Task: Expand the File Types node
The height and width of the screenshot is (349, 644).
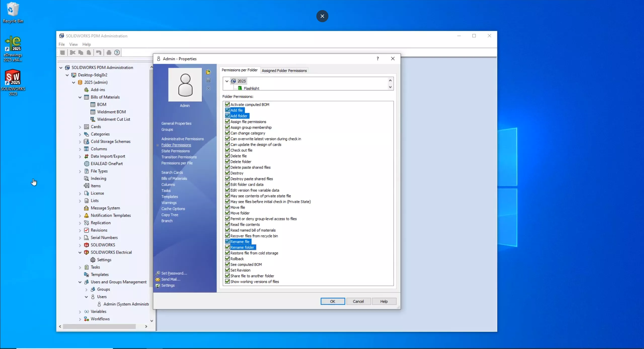Action: (80, 171)
